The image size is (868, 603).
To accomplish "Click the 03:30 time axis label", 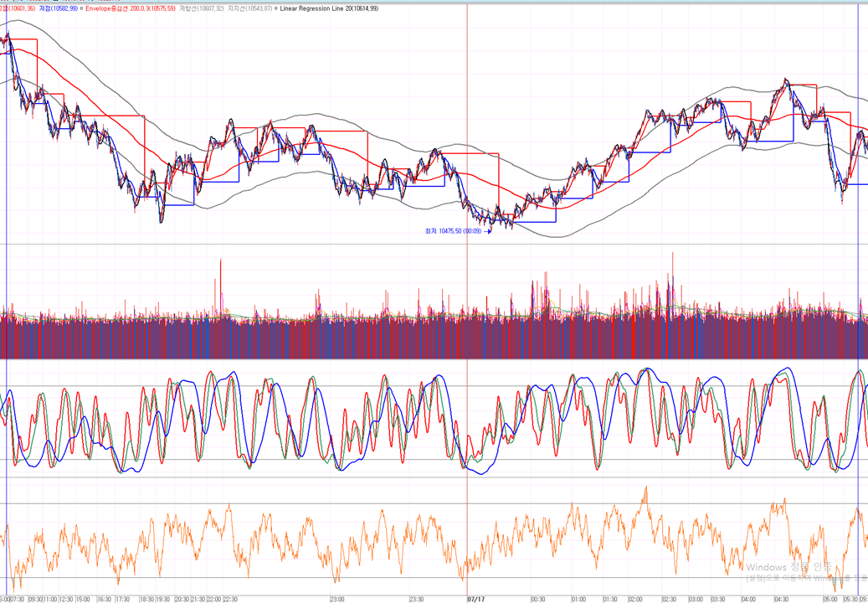I will (718, 599).
